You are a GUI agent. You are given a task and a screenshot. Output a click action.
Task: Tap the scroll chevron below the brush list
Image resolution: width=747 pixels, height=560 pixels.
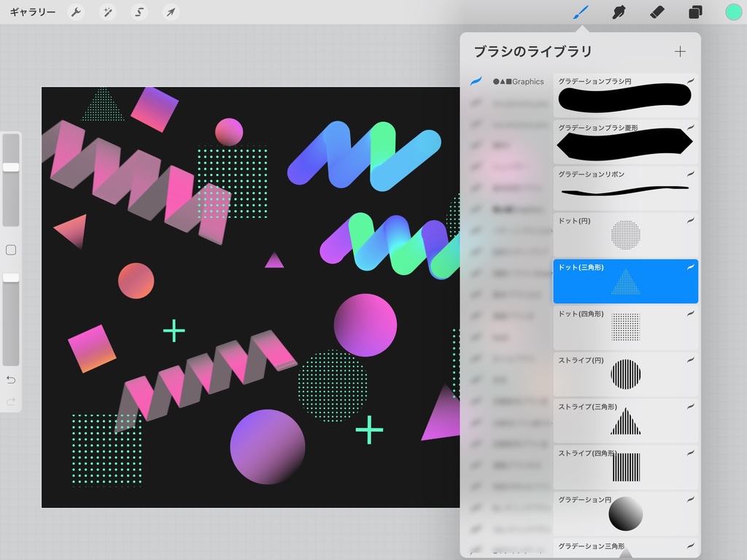point(626,554)
